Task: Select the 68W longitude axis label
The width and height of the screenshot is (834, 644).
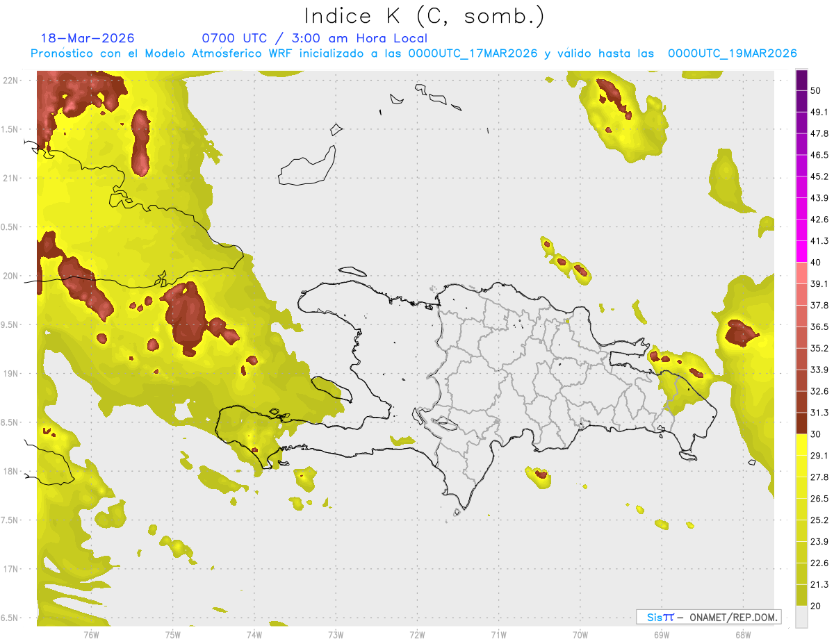Action: pos(742,634)
